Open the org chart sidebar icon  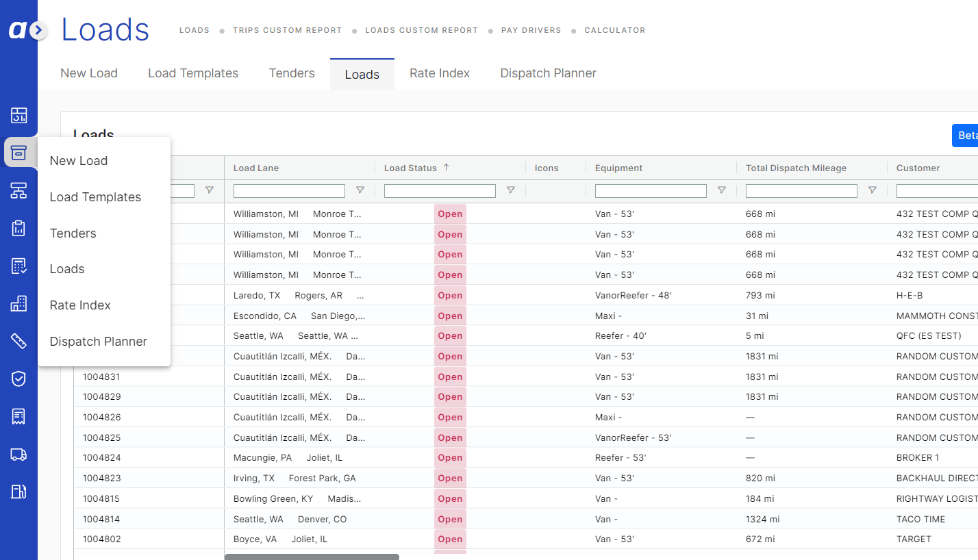(18, 191)
